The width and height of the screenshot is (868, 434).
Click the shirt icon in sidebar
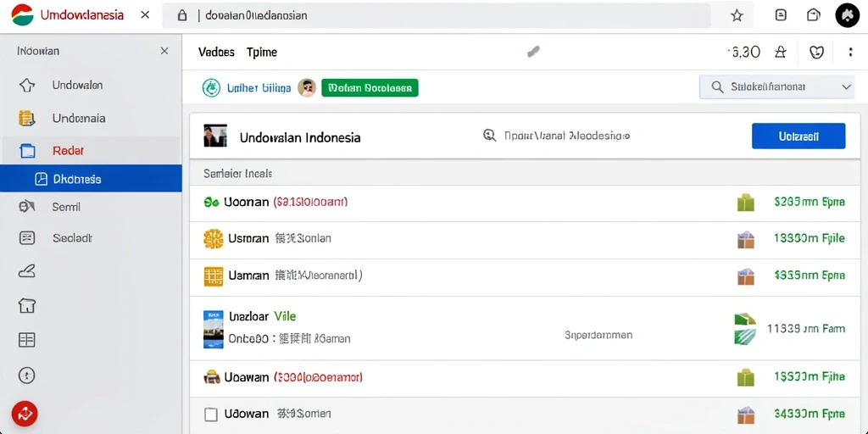[26, 305]
